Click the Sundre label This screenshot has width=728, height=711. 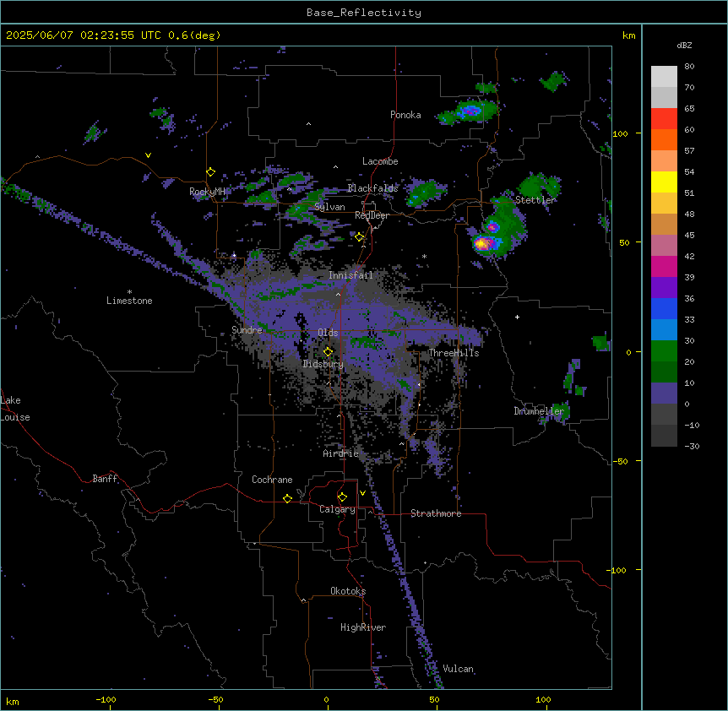pos(247,330)
